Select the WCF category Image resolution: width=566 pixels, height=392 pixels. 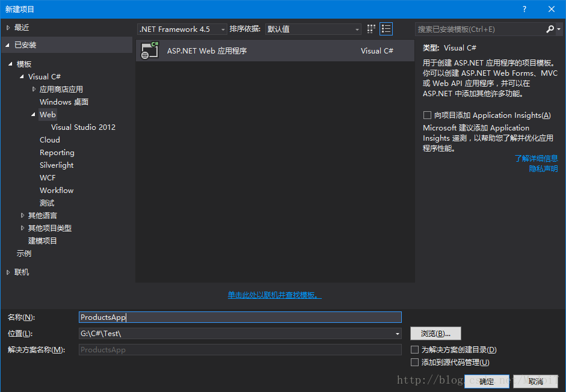48,177
